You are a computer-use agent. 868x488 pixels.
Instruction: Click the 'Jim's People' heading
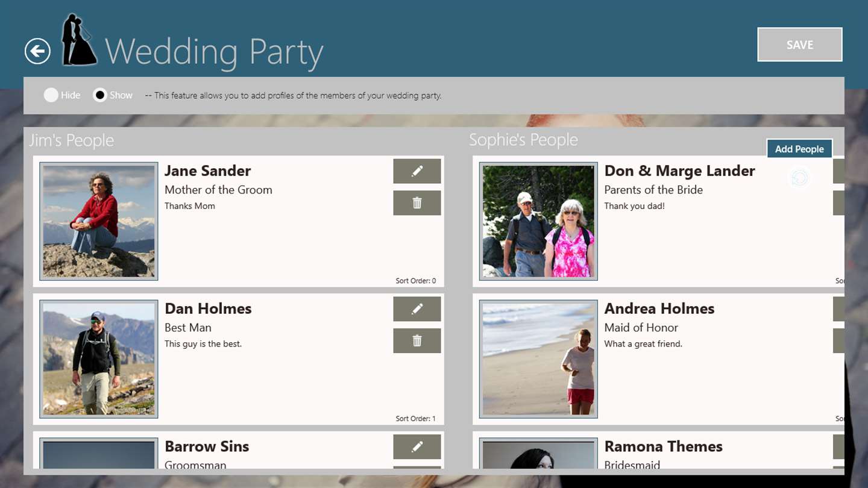pyautogui.click(x=72, y=140)
